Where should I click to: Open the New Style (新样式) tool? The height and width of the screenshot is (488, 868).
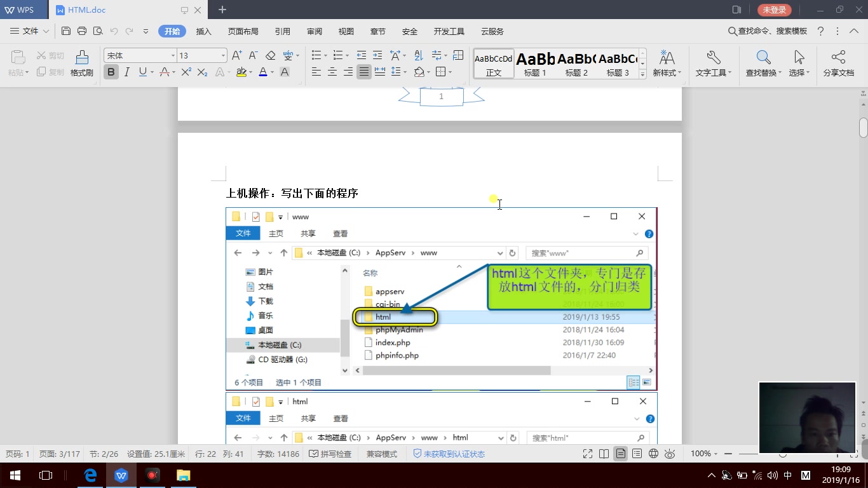[667, 64]
